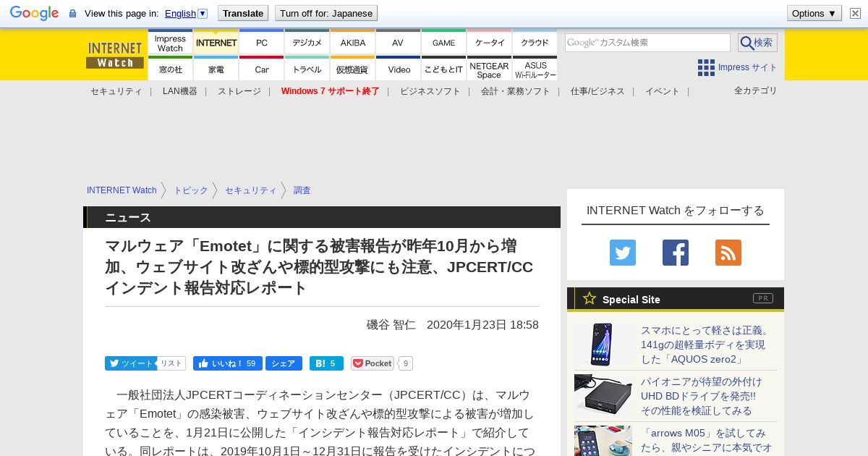Open the 窓の杜 tab
Image resolution: width=868 pixels, height=456 pixels.
point(170,69)
